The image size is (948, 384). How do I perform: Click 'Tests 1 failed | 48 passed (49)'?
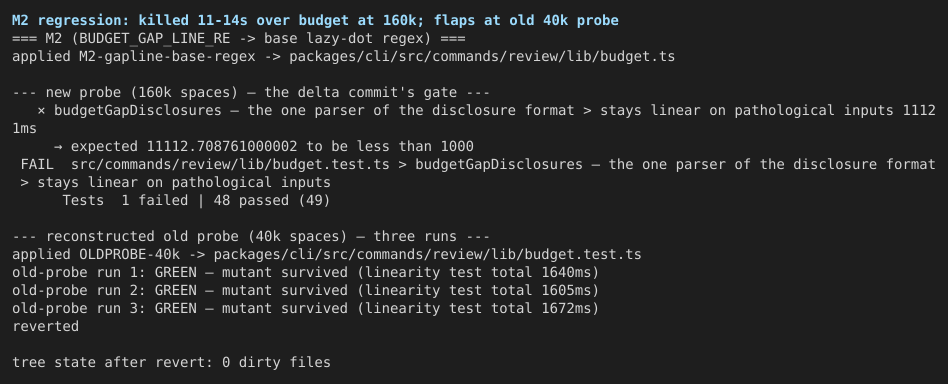196,201
